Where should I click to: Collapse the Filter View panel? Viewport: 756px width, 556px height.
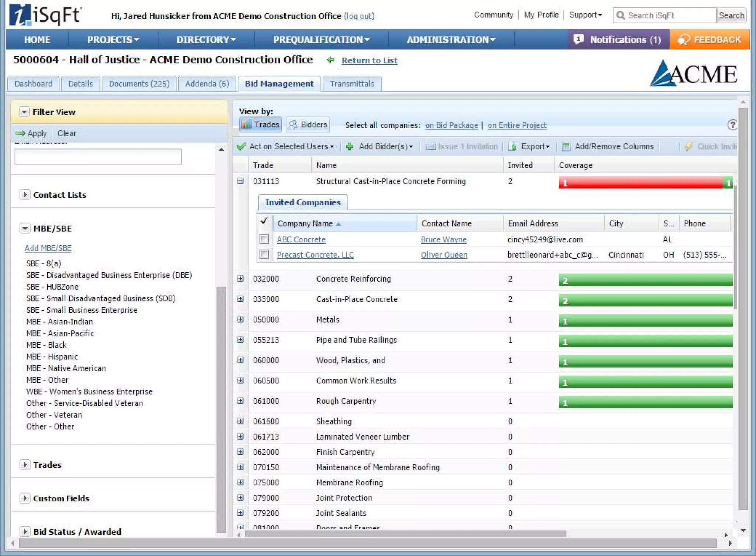coord(24,112)
